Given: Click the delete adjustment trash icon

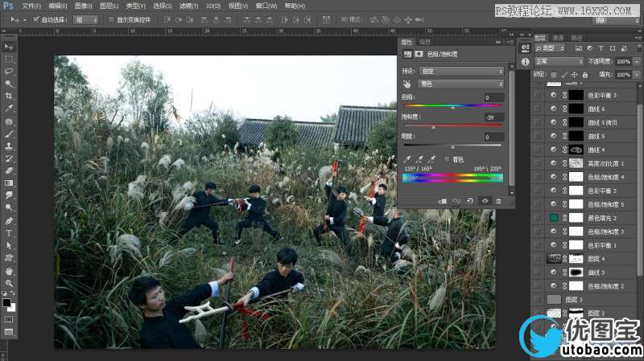Looking at the screenshot, I should (x=498, y=201).
